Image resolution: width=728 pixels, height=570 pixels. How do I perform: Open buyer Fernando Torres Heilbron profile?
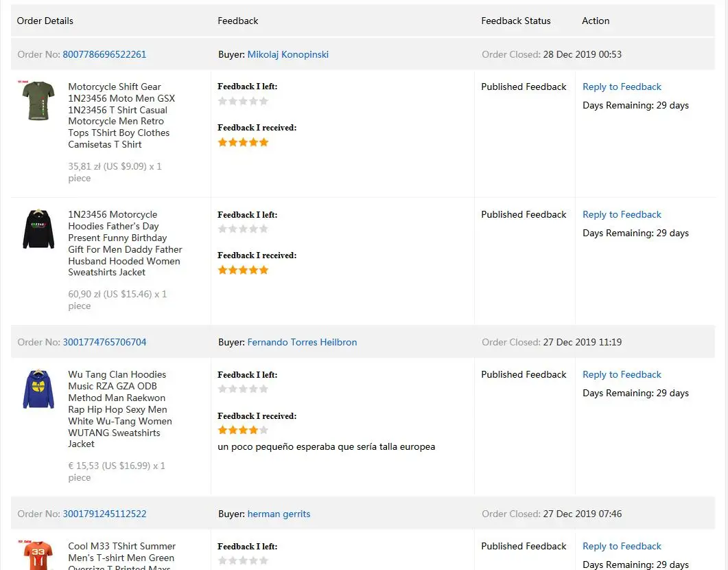[302, 342]
